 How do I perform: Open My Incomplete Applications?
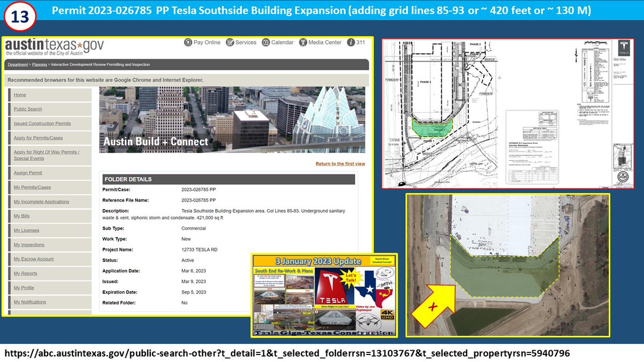[41, 202]
